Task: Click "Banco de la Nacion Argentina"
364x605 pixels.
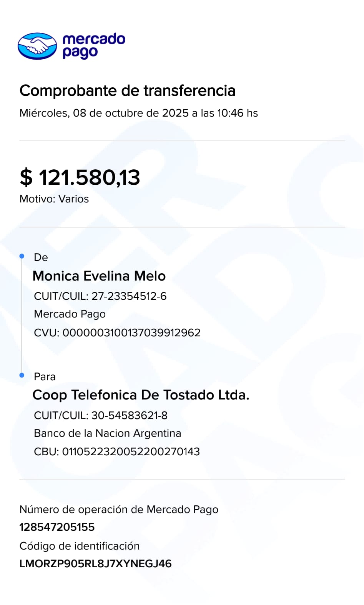Action: pyautogui.click(x=107, y=433)
